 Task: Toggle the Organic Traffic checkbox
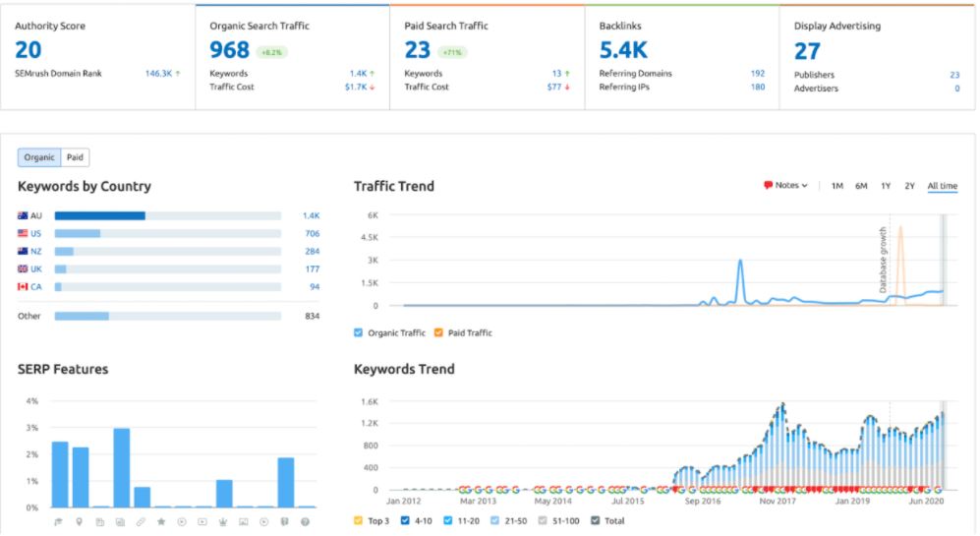[x=359, y=332]
